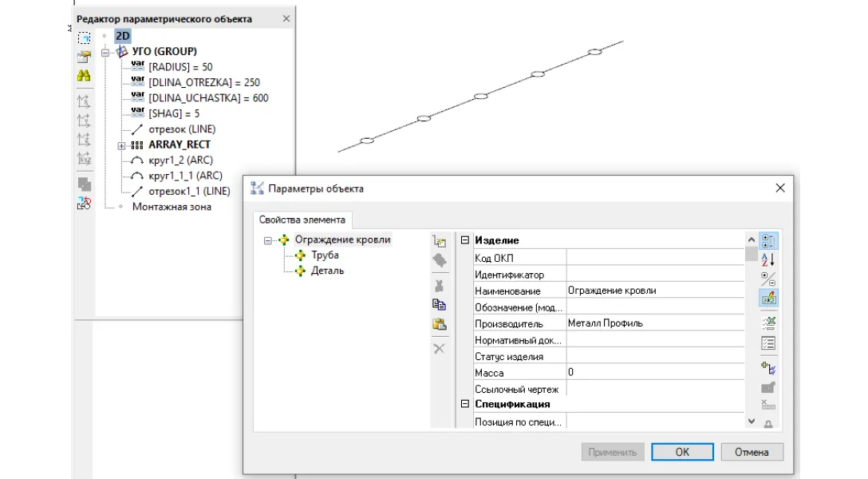
Task: Select the Деталь element
Action: click(x=327, y=271)
